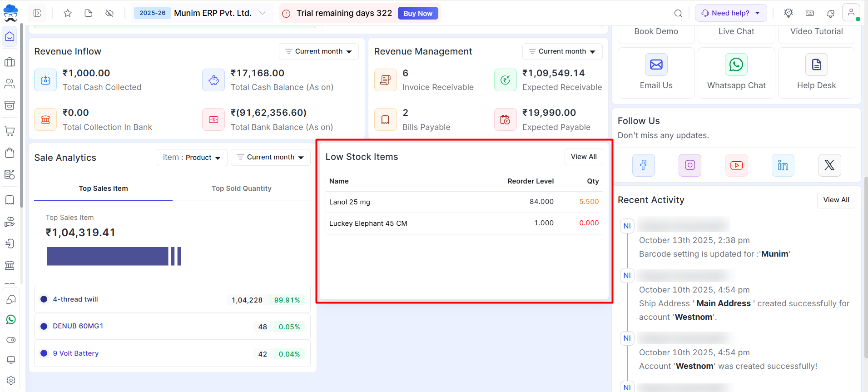The image size is (868, 392).
Task: Click the YouTube icon in Follow Us
Action: click(736, 165)
